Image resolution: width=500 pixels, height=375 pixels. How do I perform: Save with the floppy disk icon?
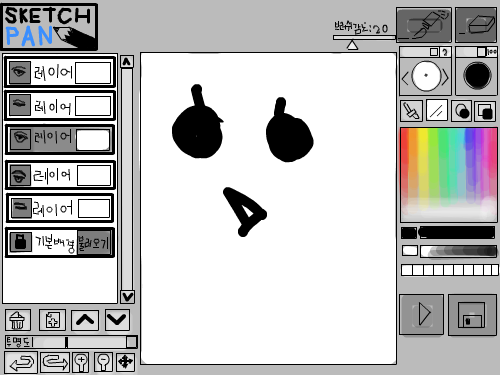[x=472, y=314]
